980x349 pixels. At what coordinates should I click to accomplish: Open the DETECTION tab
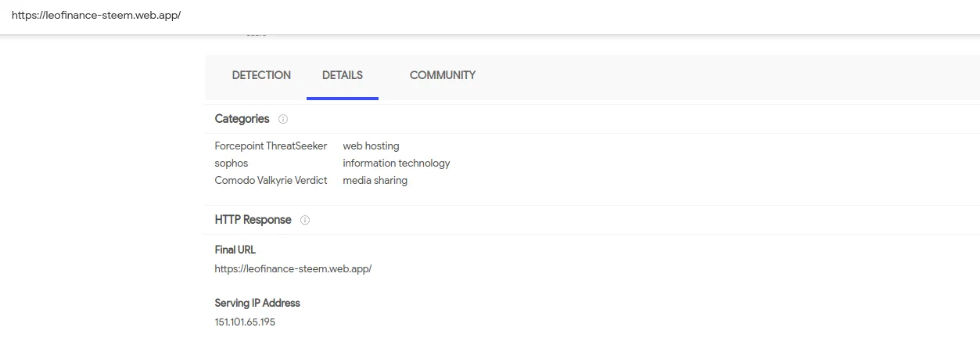[x=261, y=76]
